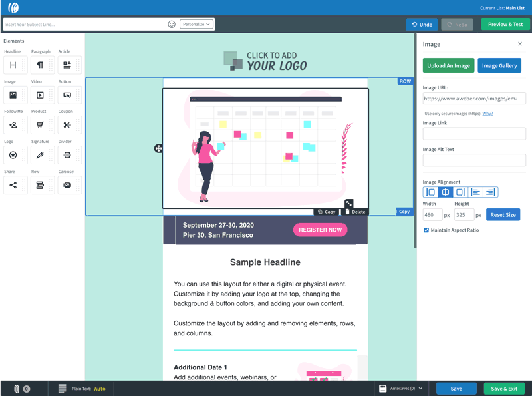Image resolution: width=532 pixels, height=396 pixels.
Task: Uncheck Maintain Aspect Ratio
Action: (x=426, y=230)
